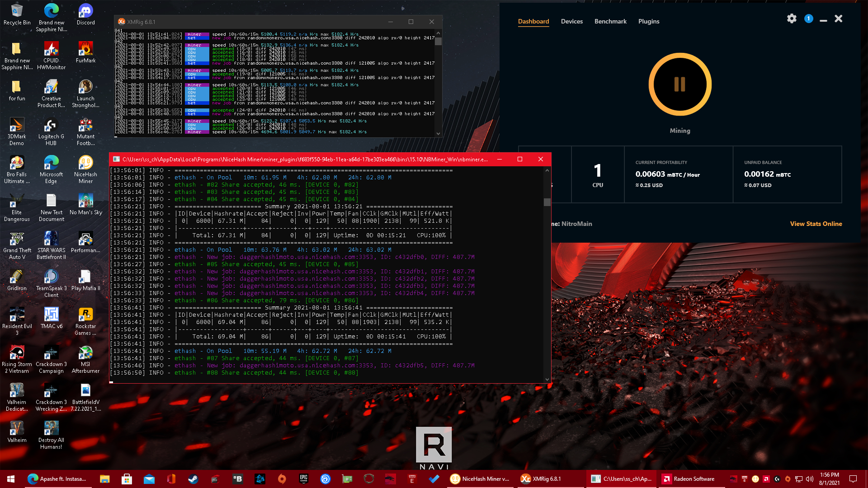Select the Rockstar Games launcher icon
The height and width of the screenshot is (488, 868).
point(85,322)
